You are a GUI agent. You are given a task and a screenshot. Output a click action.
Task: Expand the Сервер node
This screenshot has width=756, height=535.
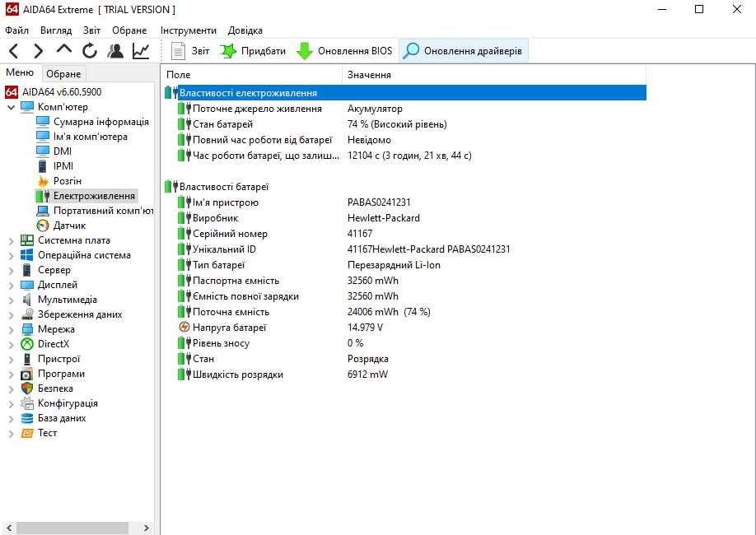click(11, 271)
